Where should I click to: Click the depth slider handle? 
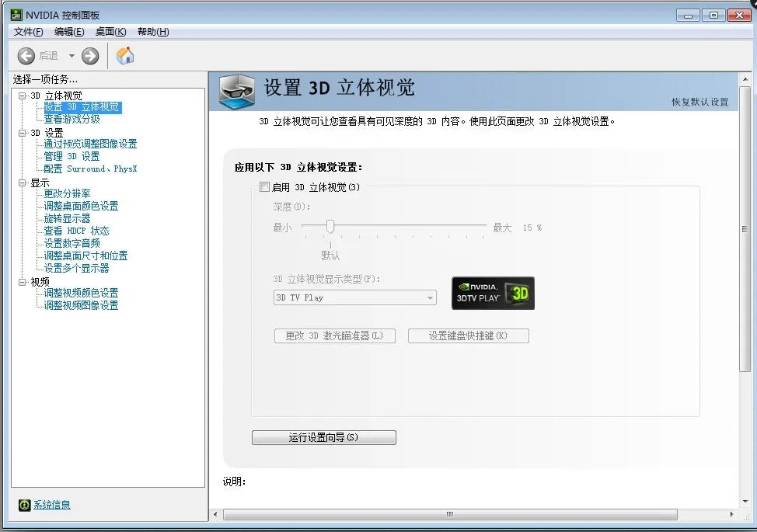click(x=330, y=227)
